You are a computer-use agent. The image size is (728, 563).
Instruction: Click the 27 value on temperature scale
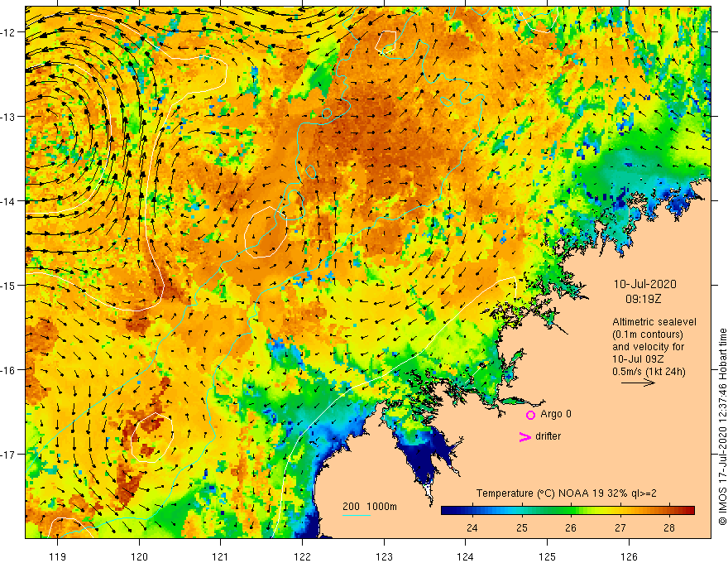pos(620,527)
